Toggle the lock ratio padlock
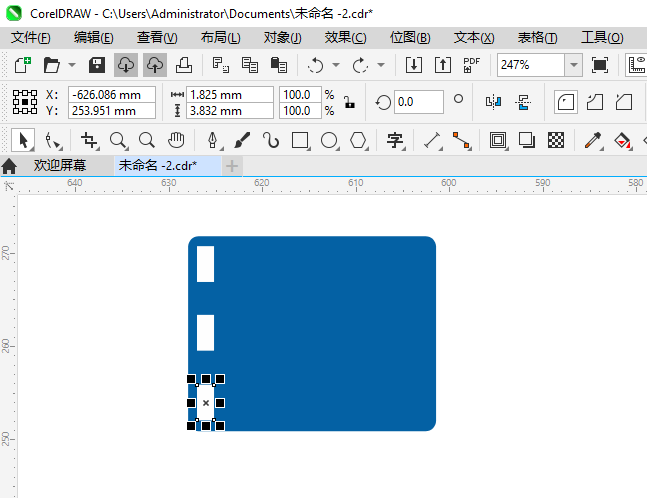The image size is (647, 498). tap(349, 102)
